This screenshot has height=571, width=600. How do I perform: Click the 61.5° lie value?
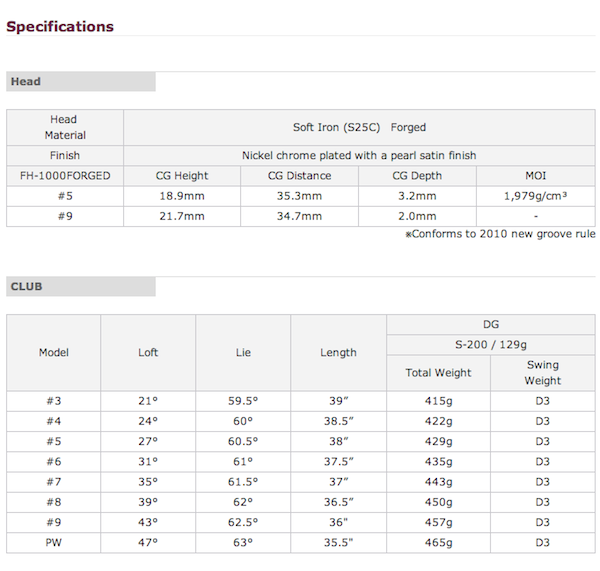pos(243,482)
